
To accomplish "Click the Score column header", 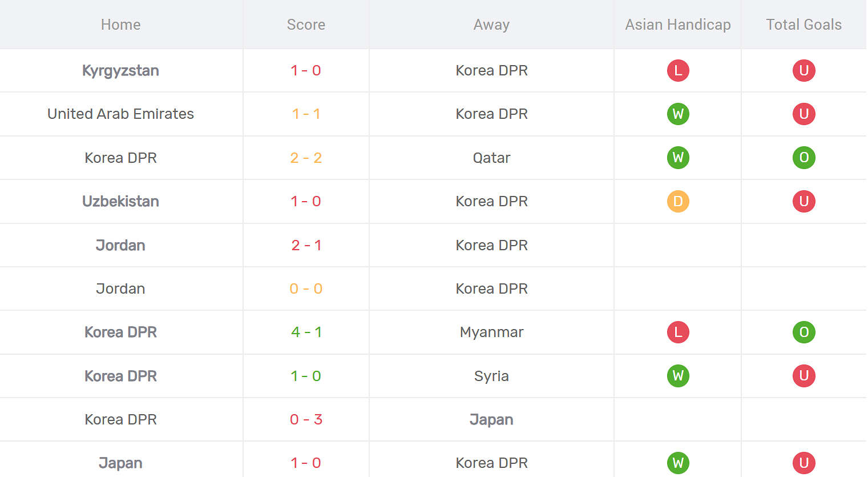I will click(x=306, y=25).
